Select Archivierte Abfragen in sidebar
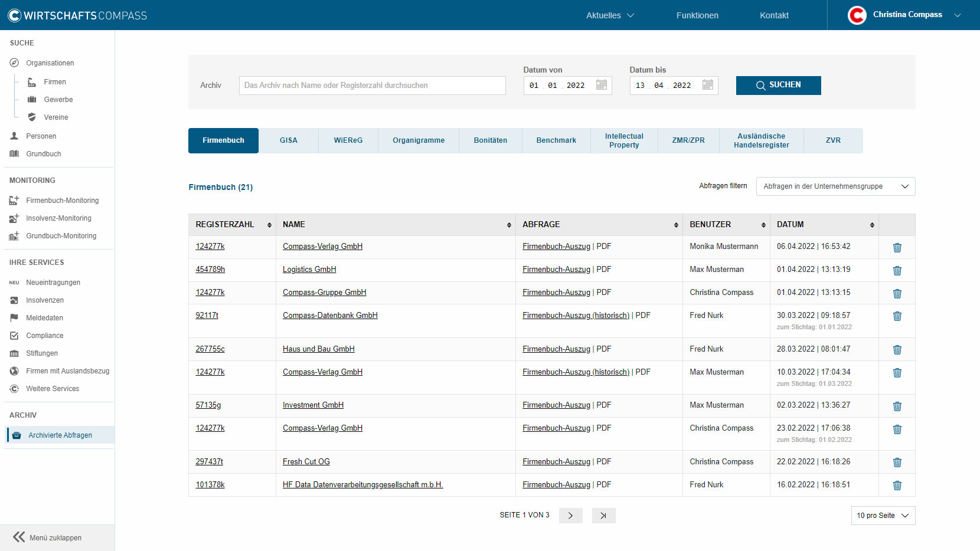 tap(60, 435)
